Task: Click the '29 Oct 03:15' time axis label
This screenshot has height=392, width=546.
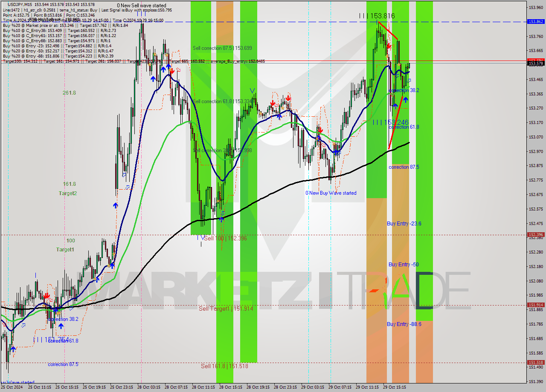Action: coord(312,387)
